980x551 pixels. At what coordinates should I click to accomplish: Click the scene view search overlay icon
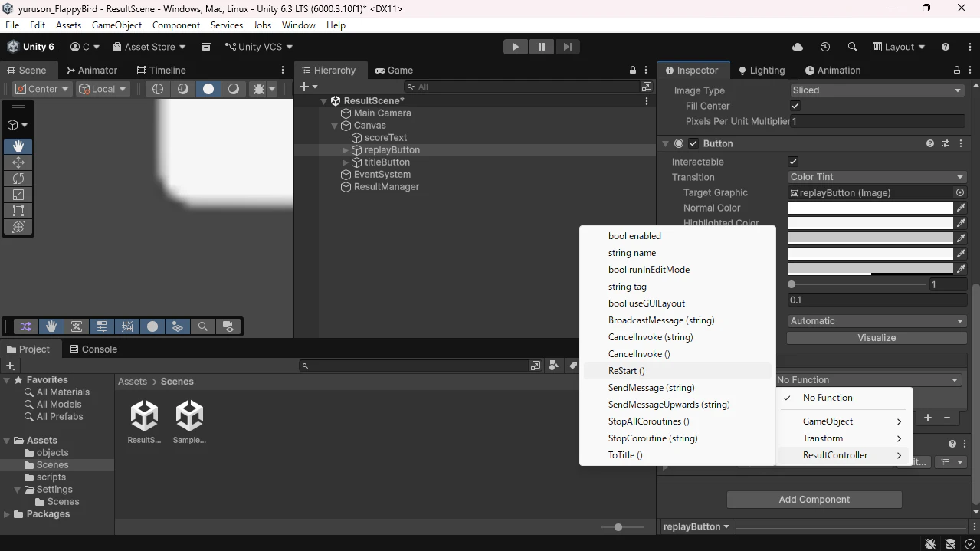pyautogui.click(x=203, y=326)
